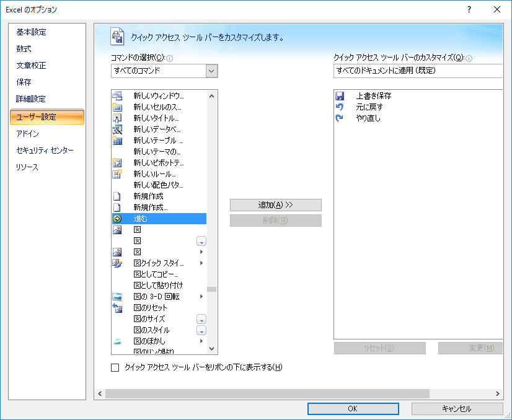The width and height of the screenshot is (512, 420).
Task: Open the セキュリティ センター category
Action: [x=45, y=150]
